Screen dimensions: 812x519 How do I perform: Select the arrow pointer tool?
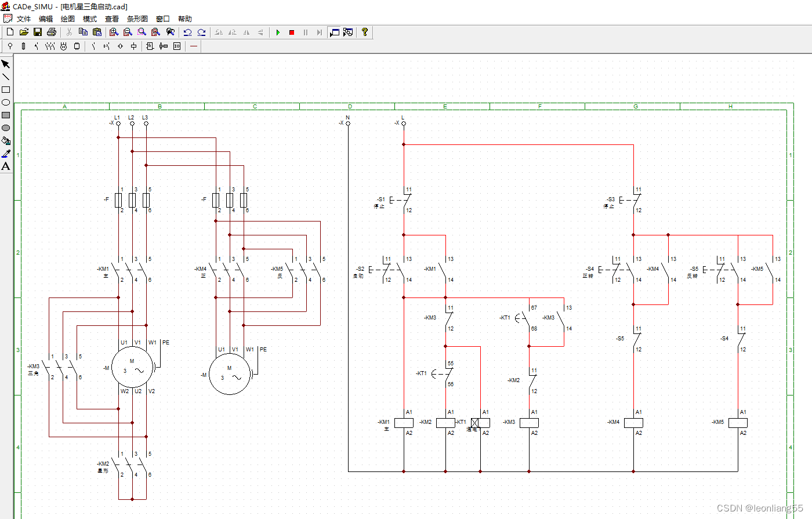6,64
